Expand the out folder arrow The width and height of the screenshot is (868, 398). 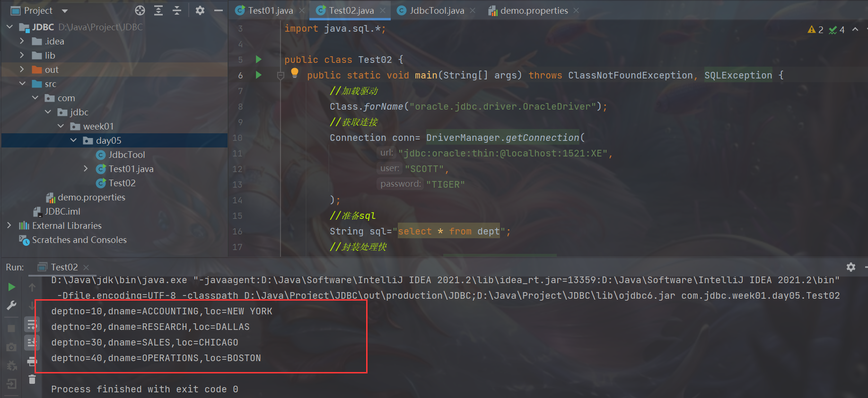(22, 69)
